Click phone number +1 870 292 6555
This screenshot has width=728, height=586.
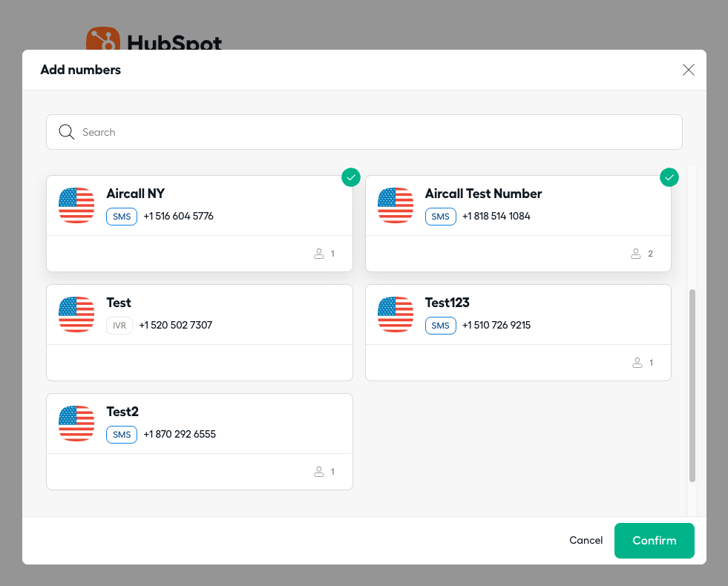coord(180,434)
